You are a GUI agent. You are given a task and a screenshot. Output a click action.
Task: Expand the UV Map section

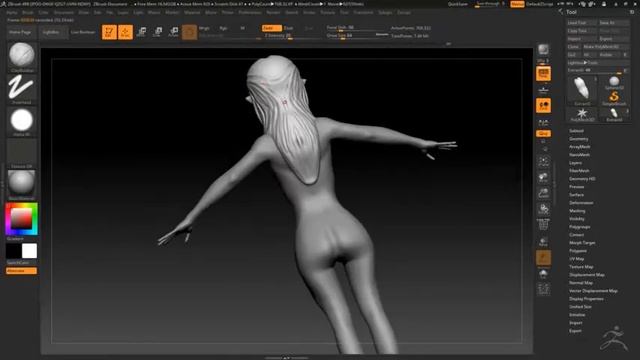coord(577,259)
